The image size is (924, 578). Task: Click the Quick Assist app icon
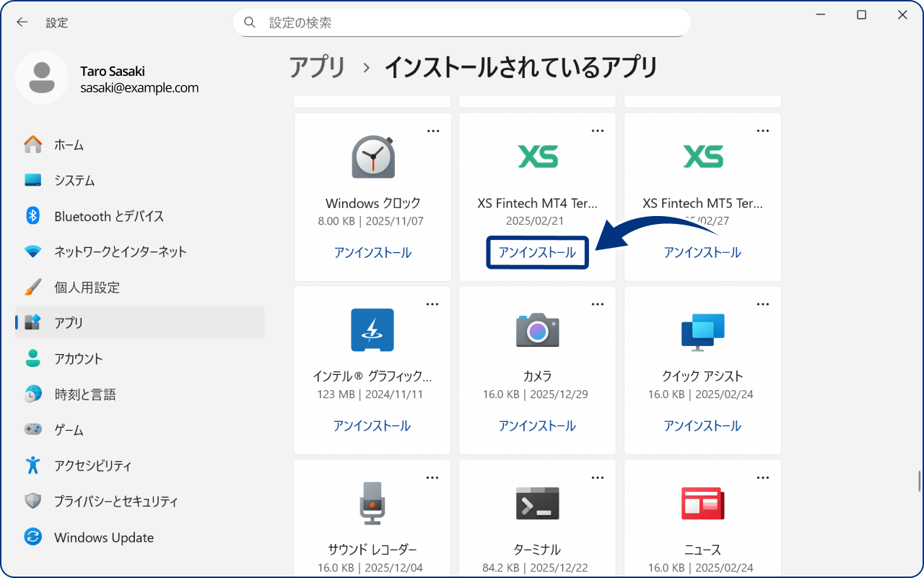[702, 330]
